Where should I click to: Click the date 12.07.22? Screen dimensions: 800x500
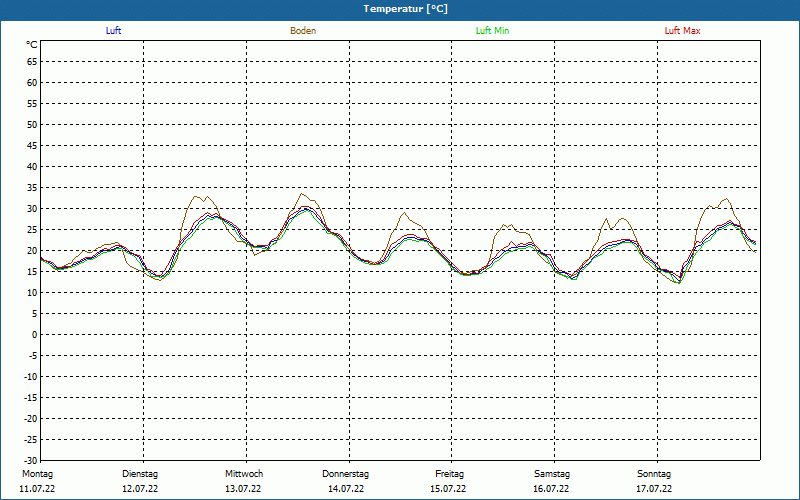pos(140,489)
